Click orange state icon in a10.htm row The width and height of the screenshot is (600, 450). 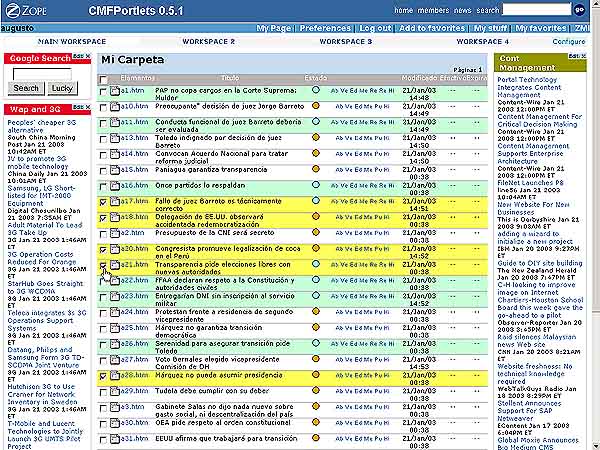coord(316,106)
